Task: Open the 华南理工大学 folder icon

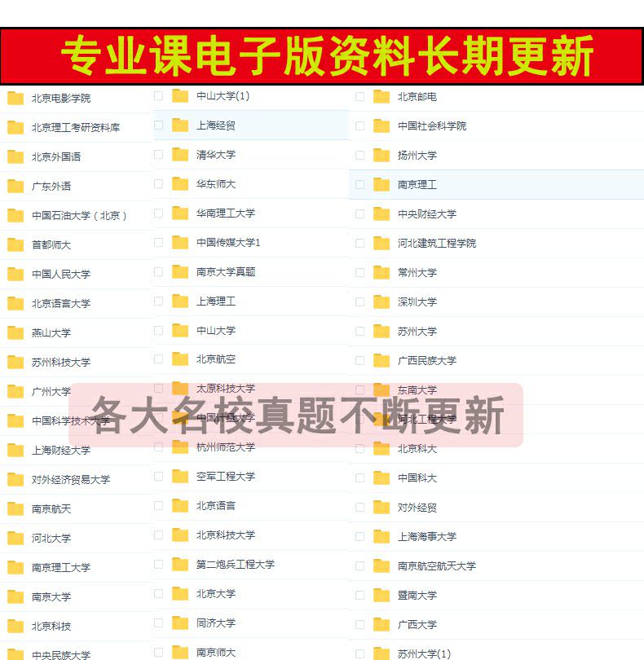Action: (x=180, y=213)
